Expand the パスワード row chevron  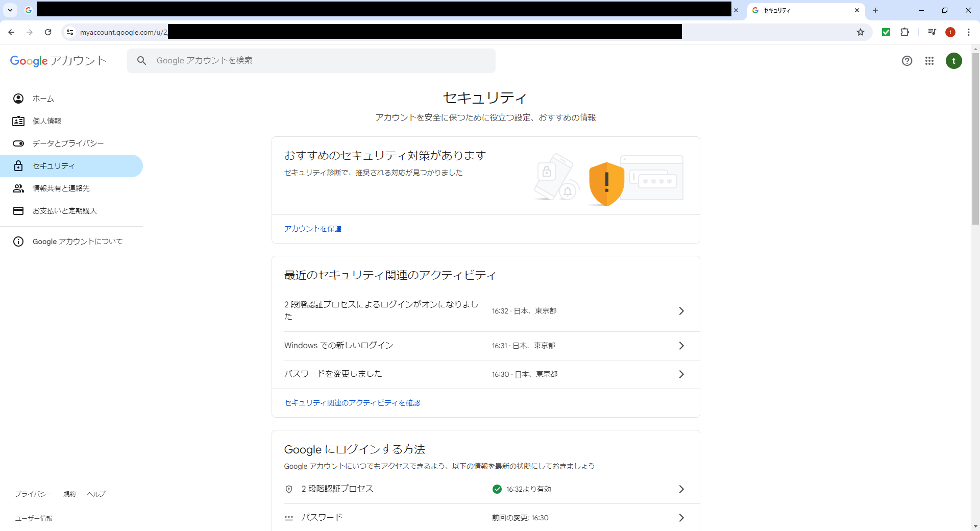[681, 517]
